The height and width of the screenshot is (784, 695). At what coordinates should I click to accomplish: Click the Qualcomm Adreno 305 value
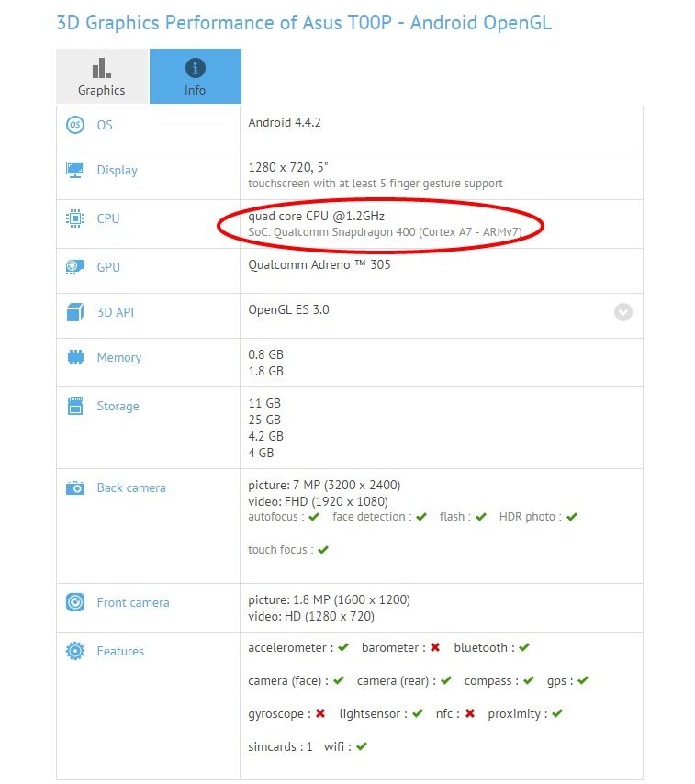[x=319, y=264]
